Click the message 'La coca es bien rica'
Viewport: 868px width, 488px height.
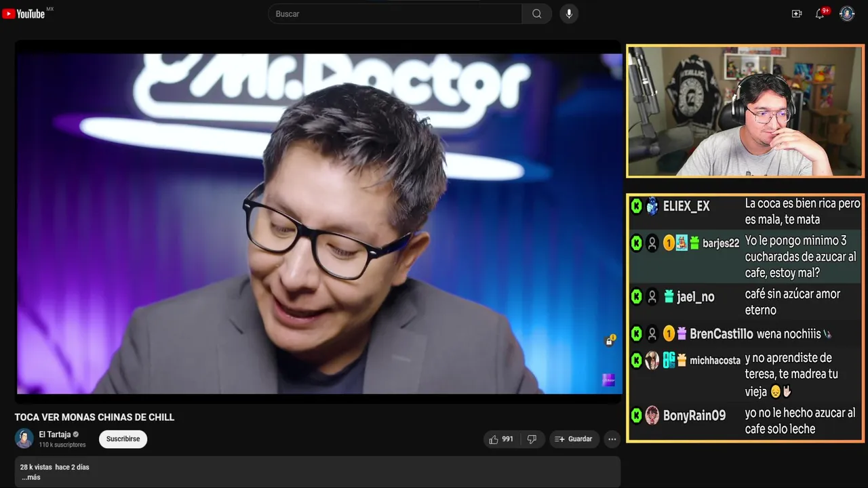click(802, 211)
